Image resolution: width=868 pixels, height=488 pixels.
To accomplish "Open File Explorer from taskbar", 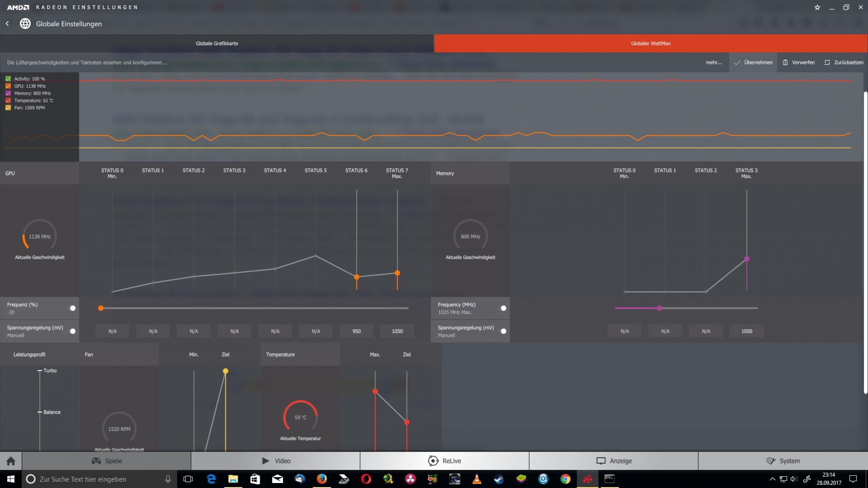I will coord(233,479).
